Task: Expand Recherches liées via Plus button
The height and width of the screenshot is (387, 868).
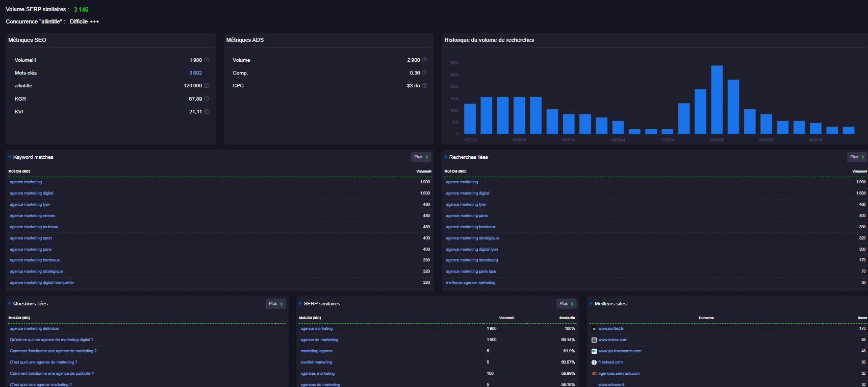Action: pyautogui.click(x=857, y=157)
